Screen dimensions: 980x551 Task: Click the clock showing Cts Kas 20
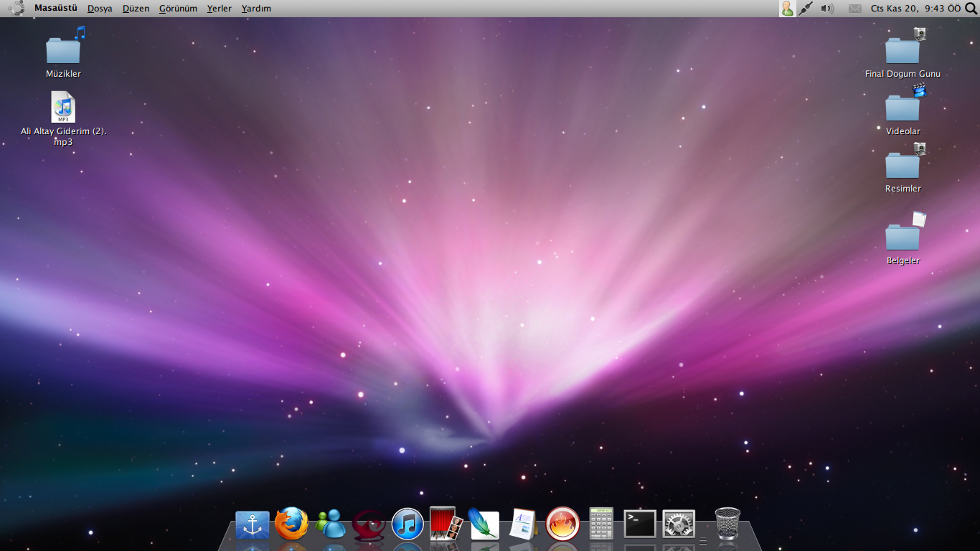pyautogui.click(x=915, y=9)
